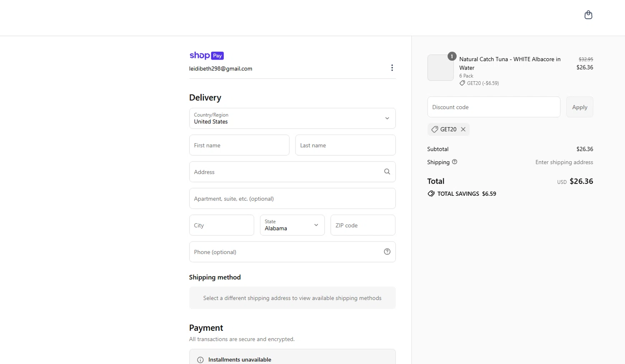The height and width of the screenshot is (364, 625).
Task: Click the '6 Pack' variant text
Action: pyautogui.click(x=466, y=76)
